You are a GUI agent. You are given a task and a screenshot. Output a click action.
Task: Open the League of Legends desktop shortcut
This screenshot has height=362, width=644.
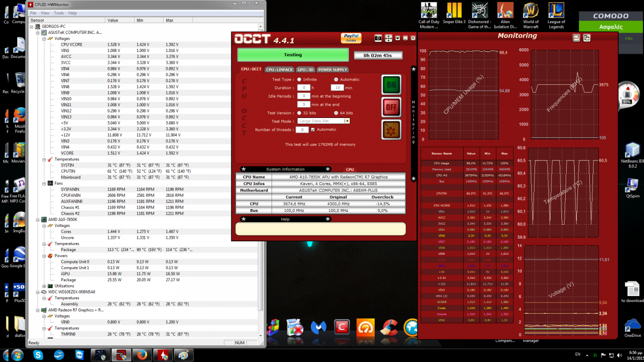point(556,16)
